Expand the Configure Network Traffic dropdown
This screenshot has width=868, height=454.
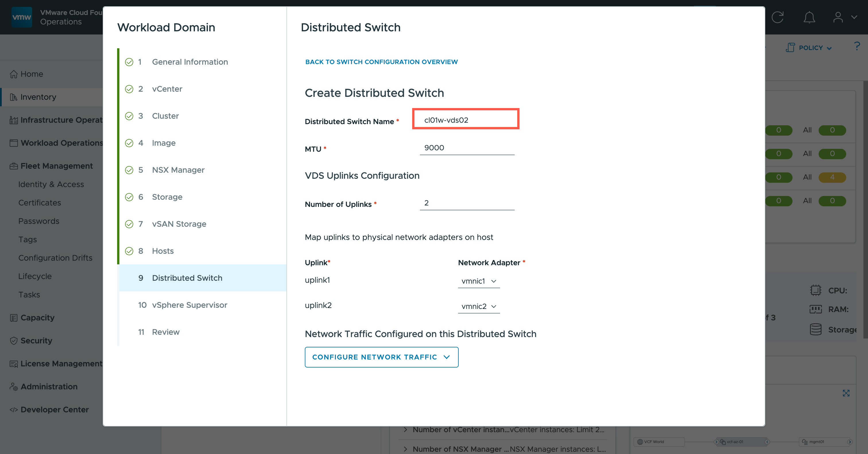[381, 357]
